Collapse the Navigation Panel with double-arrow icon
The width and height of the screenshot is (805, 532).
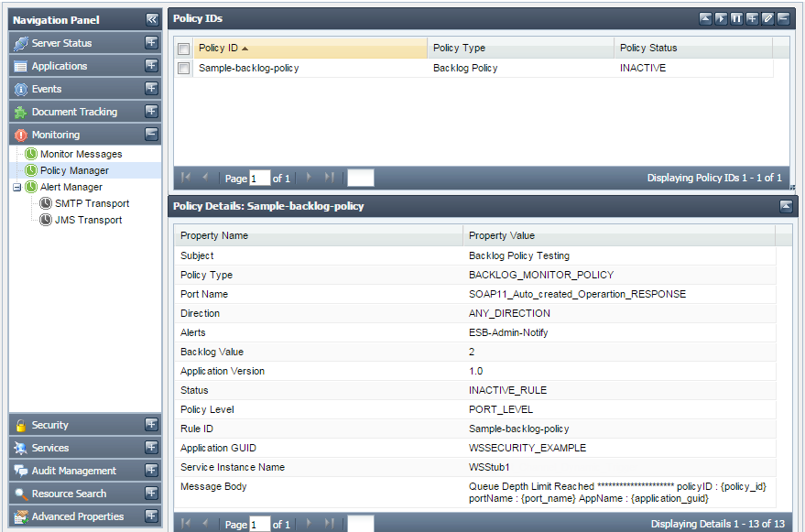tap(152, 19)
